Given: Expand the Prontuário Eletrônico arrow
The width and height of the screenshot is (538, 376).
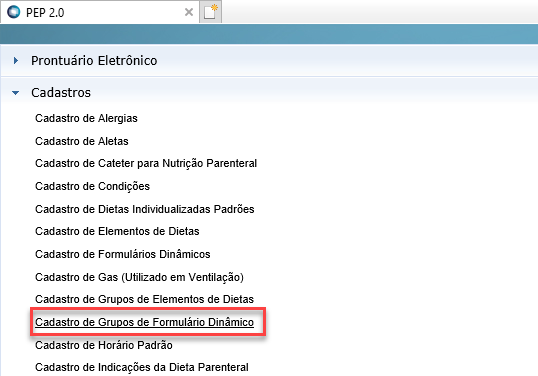Looking at the screenshot, I should tap(15, 61).
